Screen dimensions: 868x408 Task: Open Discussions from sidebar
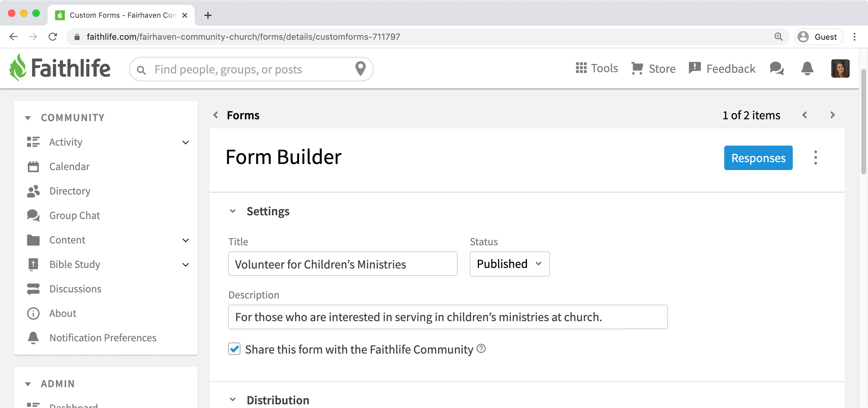pyautogui.click(x=75, y=289)
